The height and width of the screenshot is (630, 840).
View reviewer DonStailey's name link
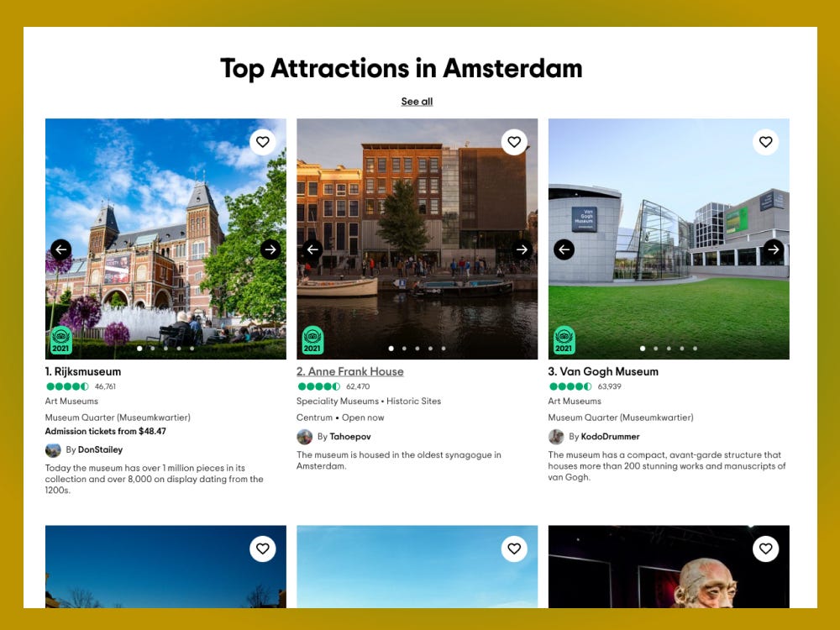100,450
